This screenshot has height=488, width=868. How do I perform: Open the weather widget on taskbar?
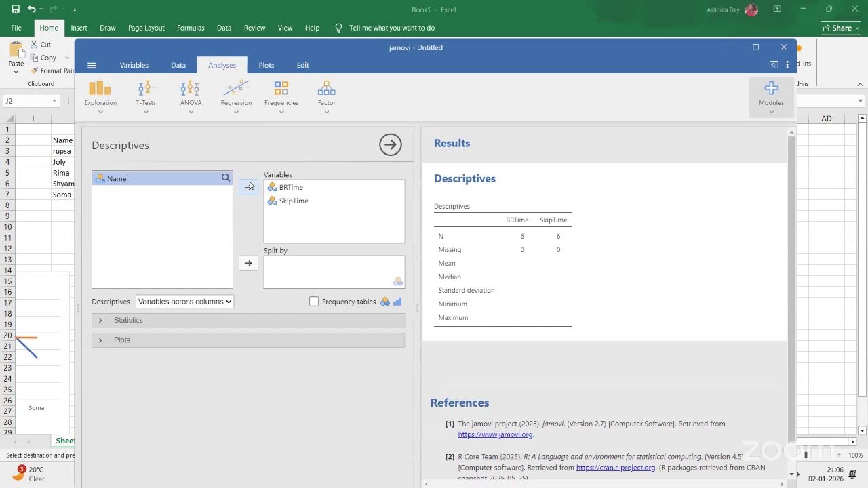point(27,473)
